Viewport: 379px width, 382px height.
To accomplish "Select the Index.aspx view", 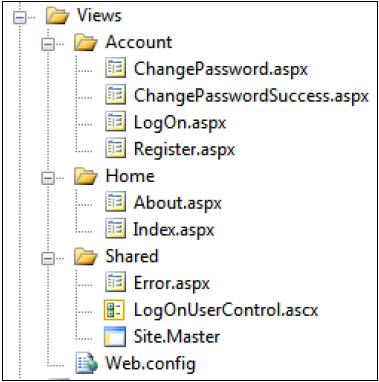I will (173, 230).
